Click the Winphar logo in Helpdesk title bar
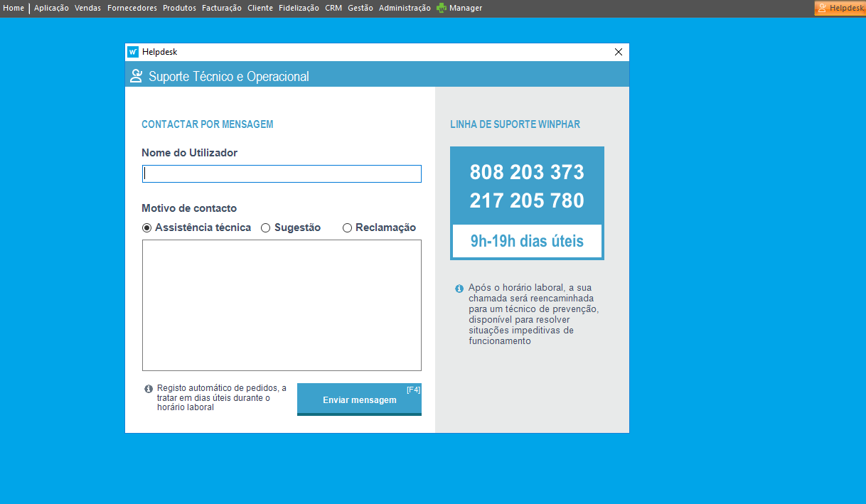Image resolution: width=866 pixels, height=504 pixels. pos(133,52)
